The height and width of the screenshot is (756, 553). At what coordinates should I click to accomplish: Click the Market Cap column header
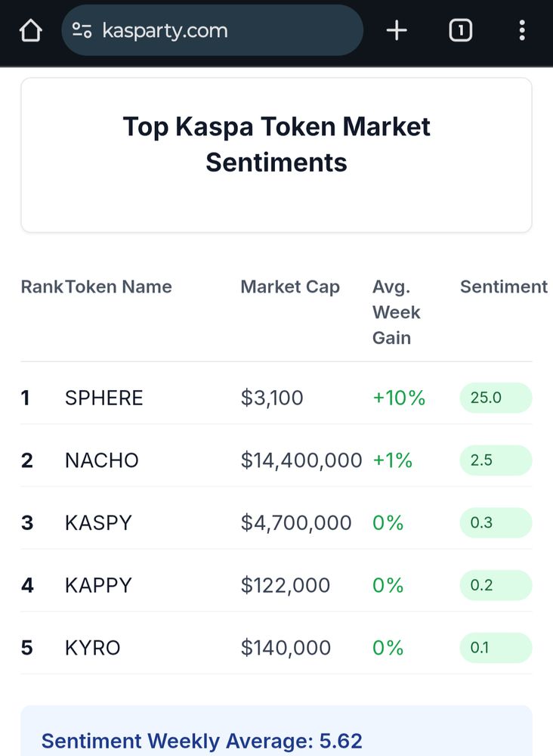[290, 287]
